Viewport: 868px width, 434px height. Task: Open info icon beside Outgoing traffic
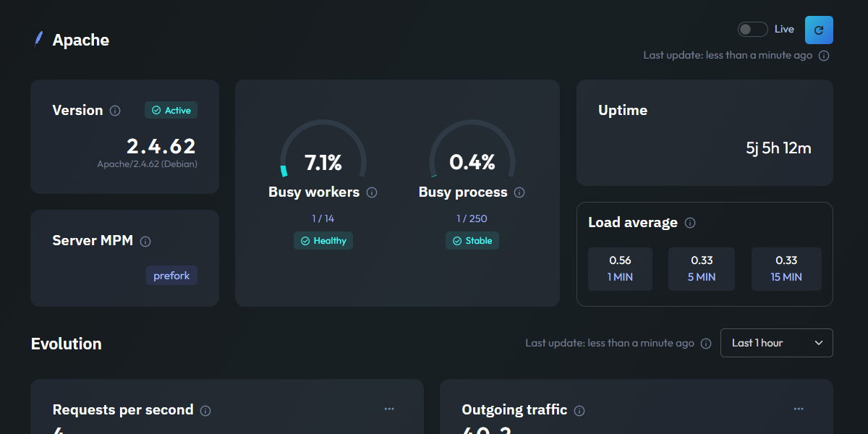pyautogui.click(x=579, y=411)
